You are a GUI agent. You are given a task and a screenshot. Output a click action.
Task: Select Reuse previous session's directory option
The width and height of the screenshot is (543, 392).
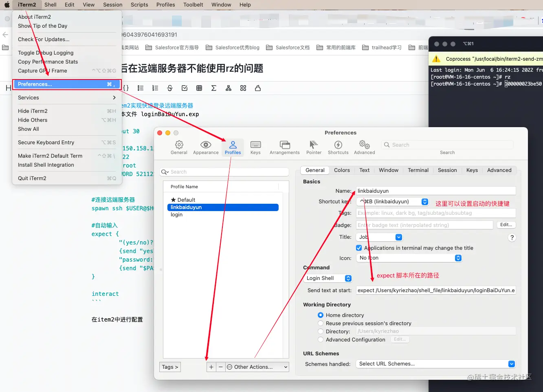[321, 323]
